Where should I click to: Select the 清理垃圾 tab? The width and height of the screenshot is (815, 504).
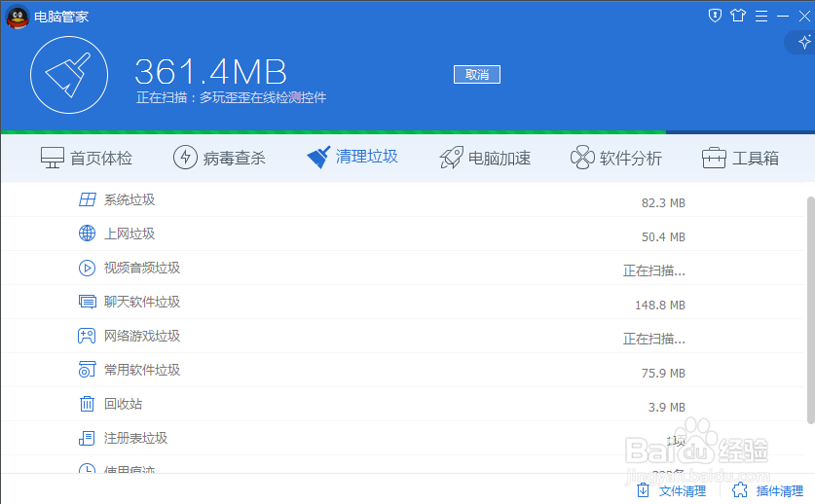tap(352, 157)
